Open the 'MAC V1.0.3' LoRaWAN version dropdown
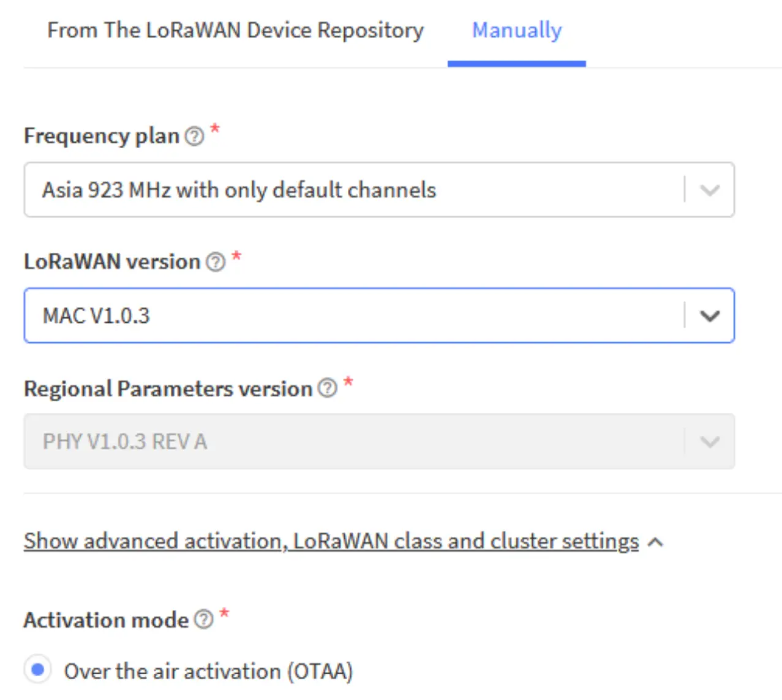Screen dimensions: 782x700 (x=355, y=316)
